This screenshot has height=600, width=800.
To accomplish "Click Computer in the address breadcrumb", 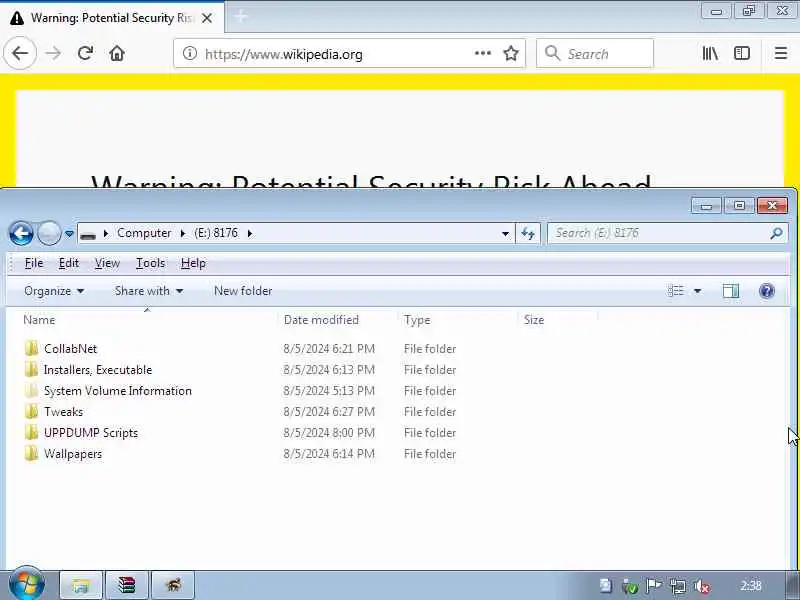I will tap(144, 233).
